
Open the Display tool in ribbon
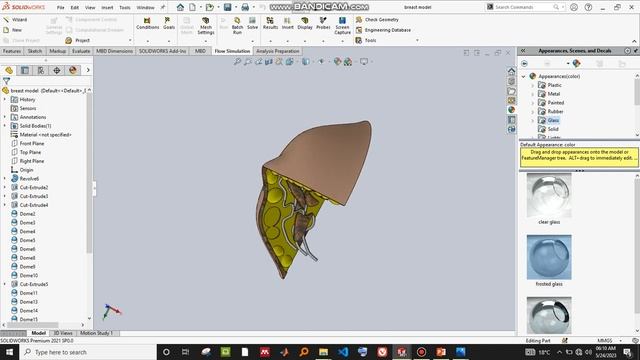pos(304,23)
